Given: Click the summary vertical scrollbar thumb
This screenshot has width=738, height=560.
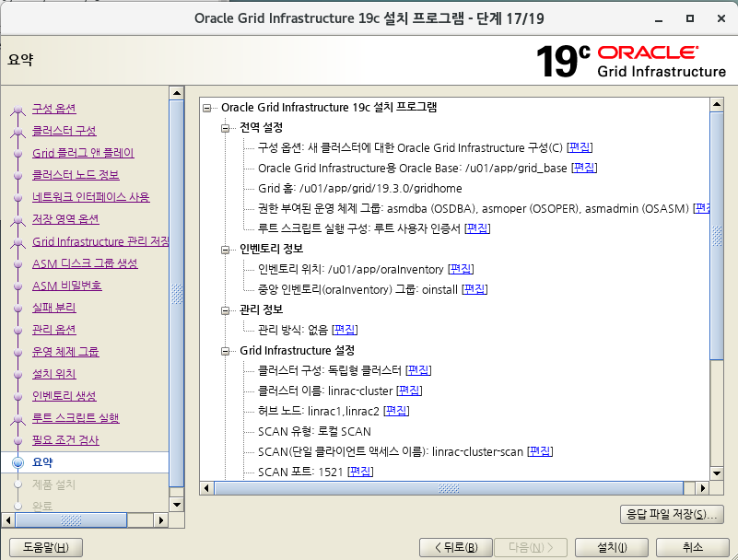Looking at the screenshot, I should click(717, 235).
